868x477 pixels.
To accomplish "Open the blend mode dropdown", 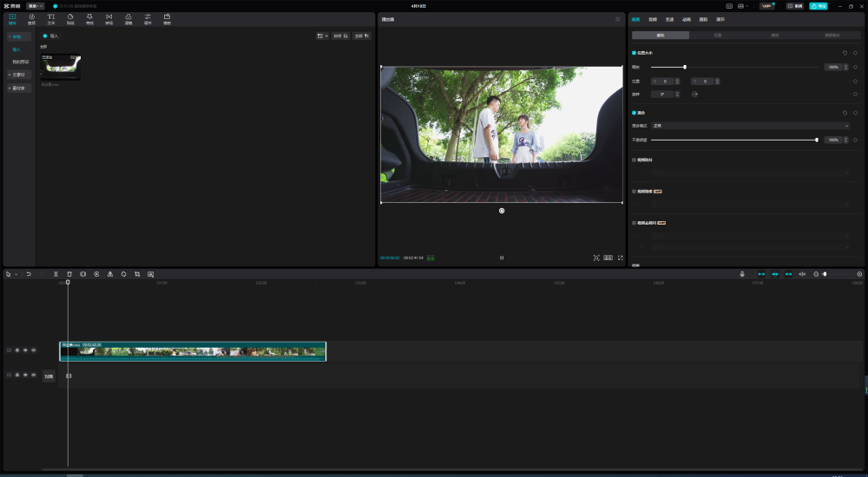I will pos(750,126).
